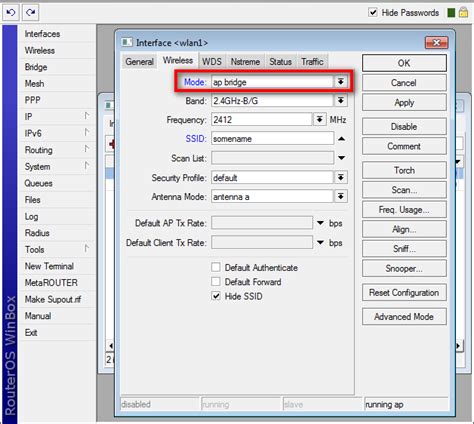The width and height of the screenshot is (474, 424).
Task: Open the Band dropdown arrow
Action: 341,101
